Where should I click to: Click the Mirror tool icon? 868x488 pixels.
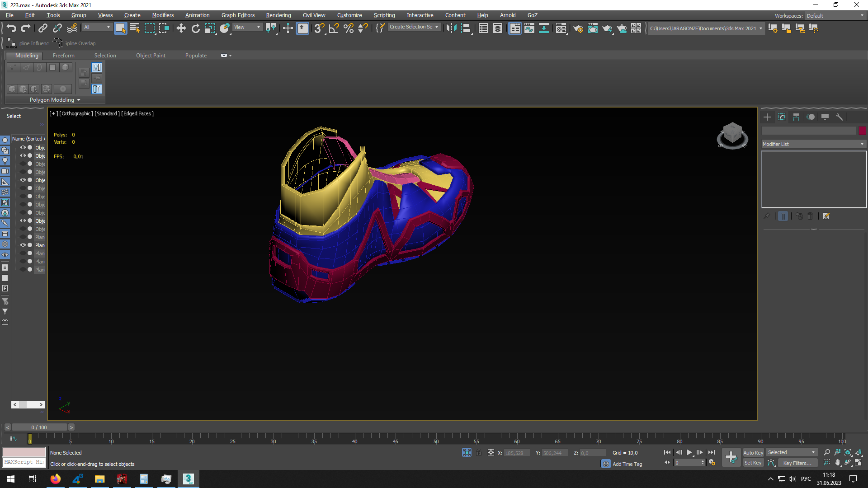point(451,28)
